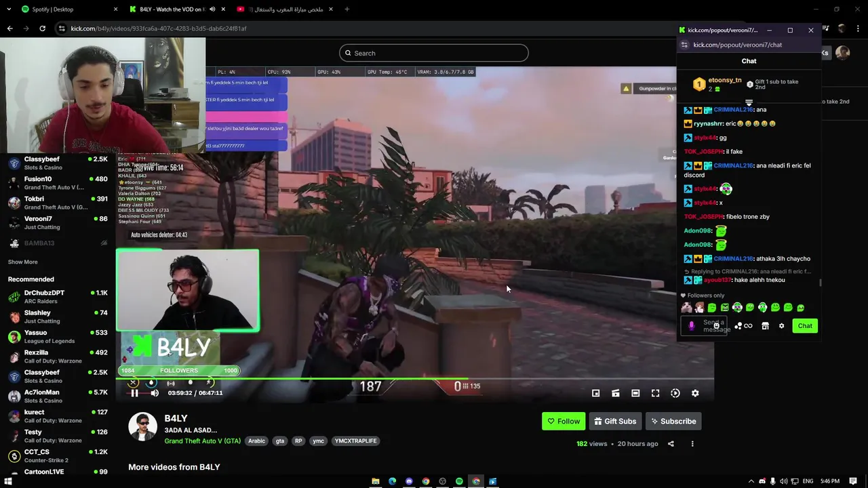Open B4LY profile avatar
The image size is (868, 488).
142,426
